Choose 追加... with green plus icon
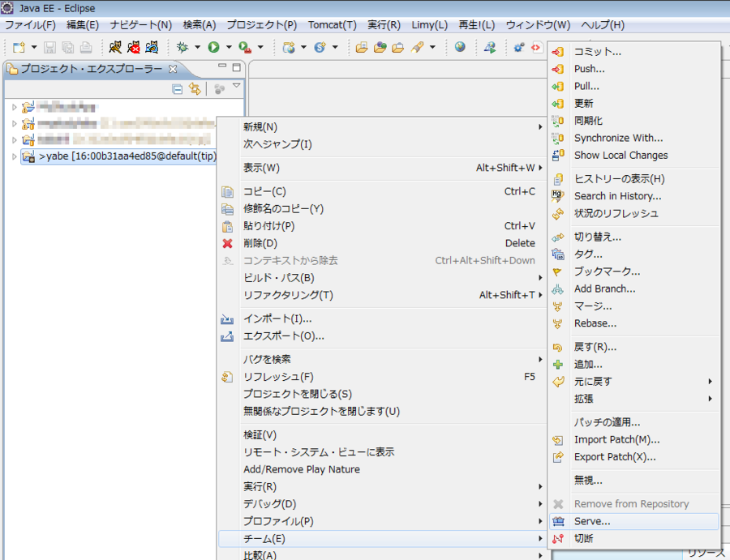The height and width of the screenshot is (560, 730). pyautogui.click(x=634, y=364)
